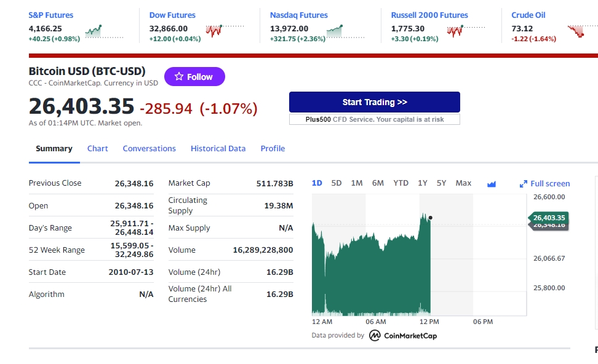Click the Nasdaq Futures sparkline chart
This screenshot has width=598, height=364.
[x=346, y=31]
